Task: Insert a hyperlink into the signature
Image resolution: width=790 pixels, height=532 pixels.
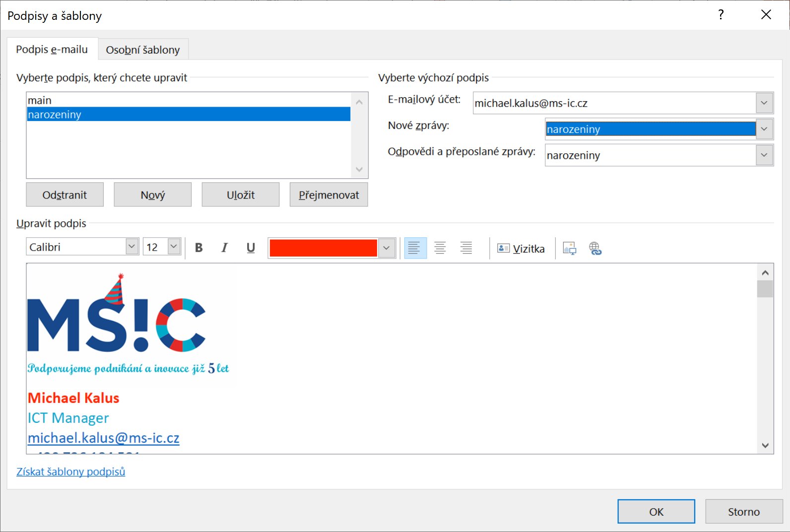Action: (x=595, y=248)
